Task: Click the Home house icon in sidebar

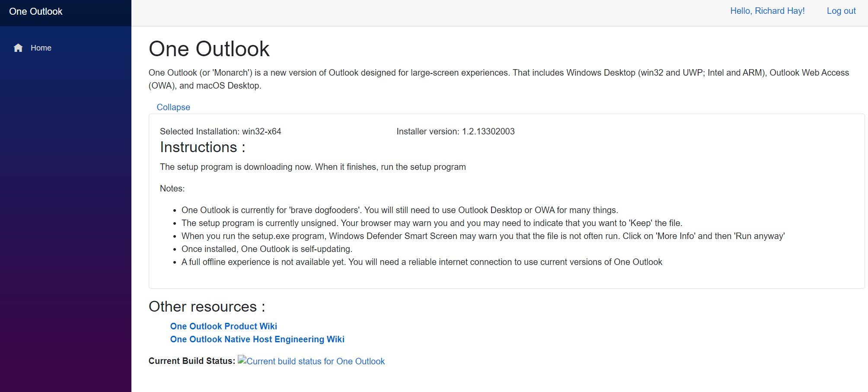Action: pos(18,48)
